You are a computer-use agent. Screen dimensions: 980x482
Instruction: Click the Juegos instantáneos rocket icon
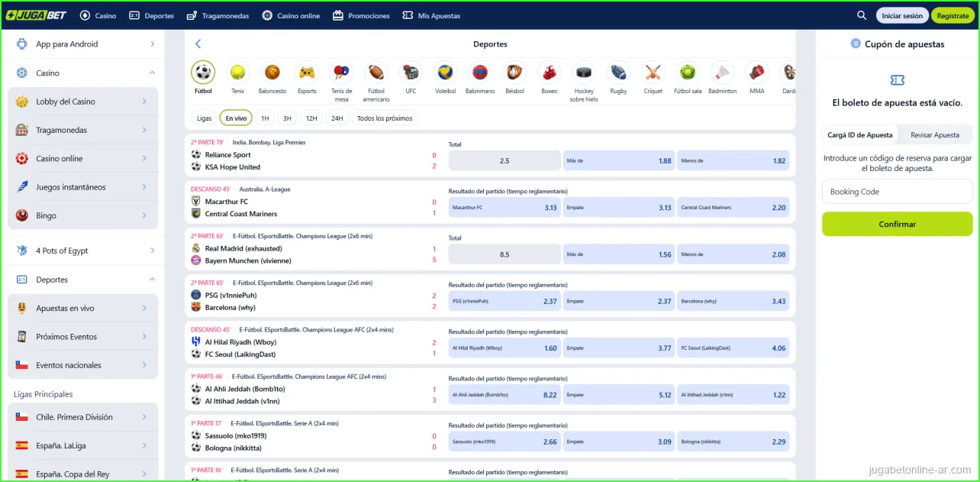(x=22, y=187)
